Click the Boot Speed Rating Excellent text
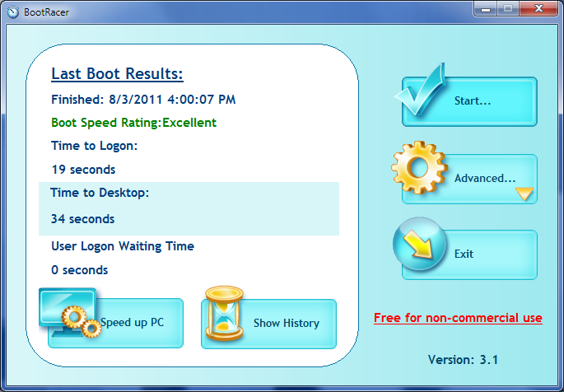Viewport: 564px width, 392px height. pos(133,123)
